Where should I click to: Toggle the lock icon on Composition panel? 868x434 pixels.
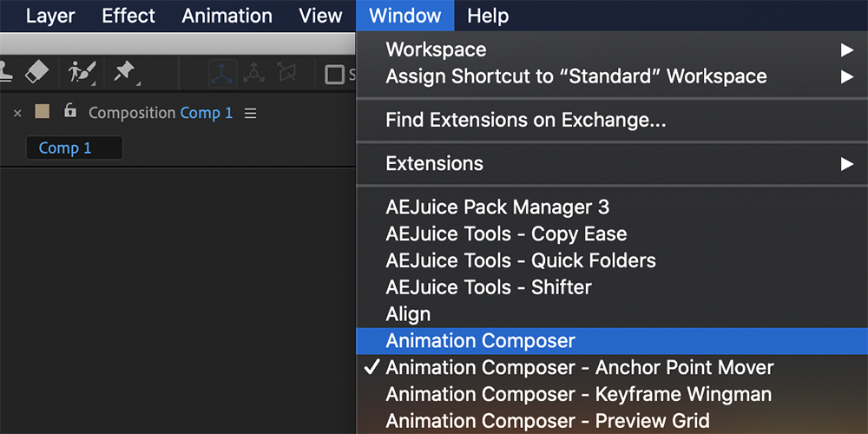pyautogui.click(x=69, y=111)
